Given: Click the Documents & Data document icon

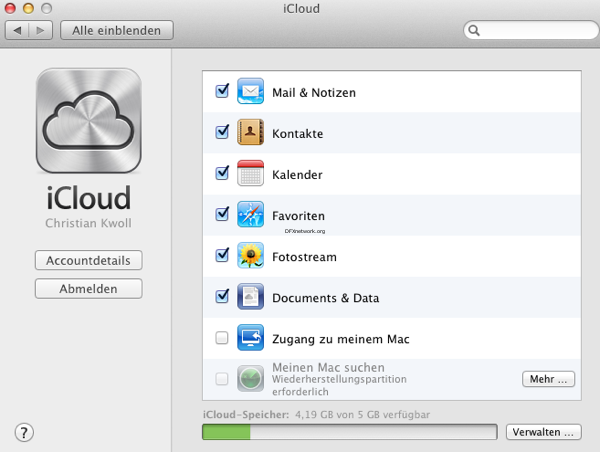Looking at the screenshot, I should point(250,296).
